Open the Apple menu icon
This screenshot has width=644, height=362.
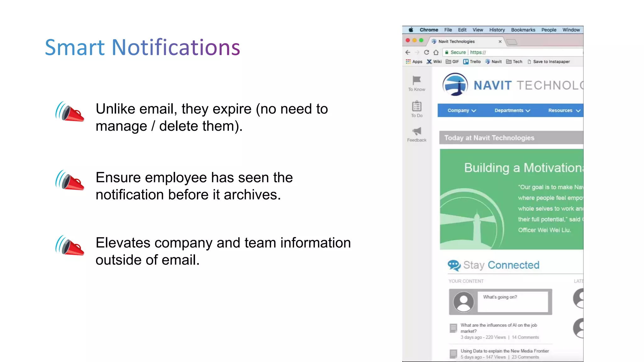pos(411,30)
